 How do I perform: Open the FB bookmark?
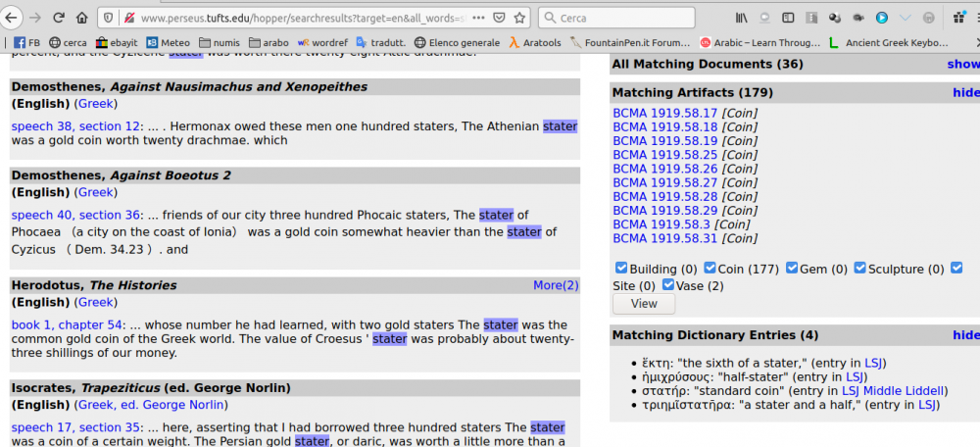26,42
